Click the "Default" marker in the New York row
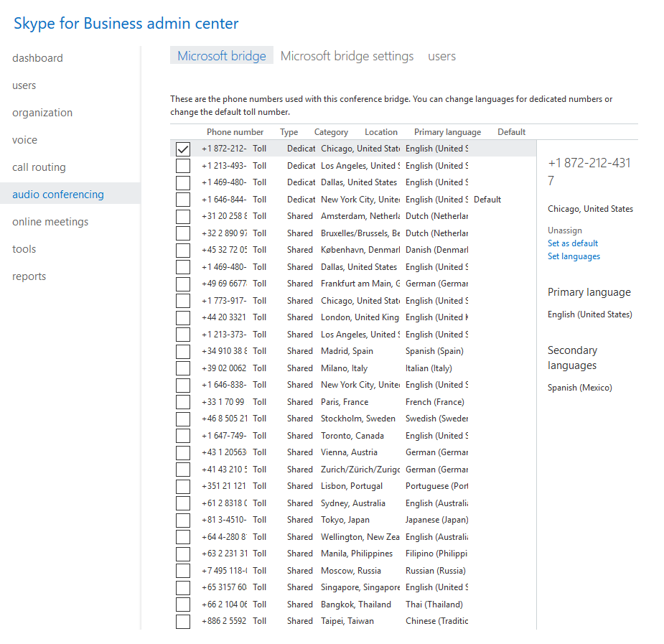The width and height of the screenshot is (664, 644). (x=487, y=200)
